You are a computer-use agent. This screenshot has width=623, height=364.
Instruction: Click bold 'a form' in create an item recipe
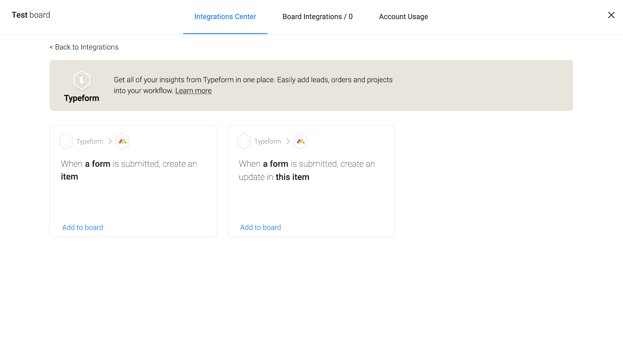click(98, 164)
